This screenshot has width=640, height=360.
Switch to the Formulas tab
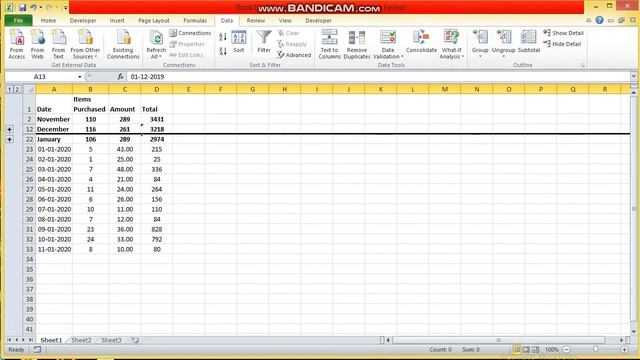click(x=195, y=20)
